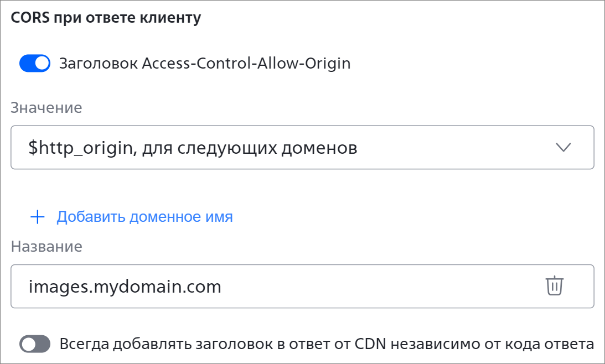The width and height of the screenshot is (605, 364).
Task: Expand the Значение combo box
Action: (302, 147)
